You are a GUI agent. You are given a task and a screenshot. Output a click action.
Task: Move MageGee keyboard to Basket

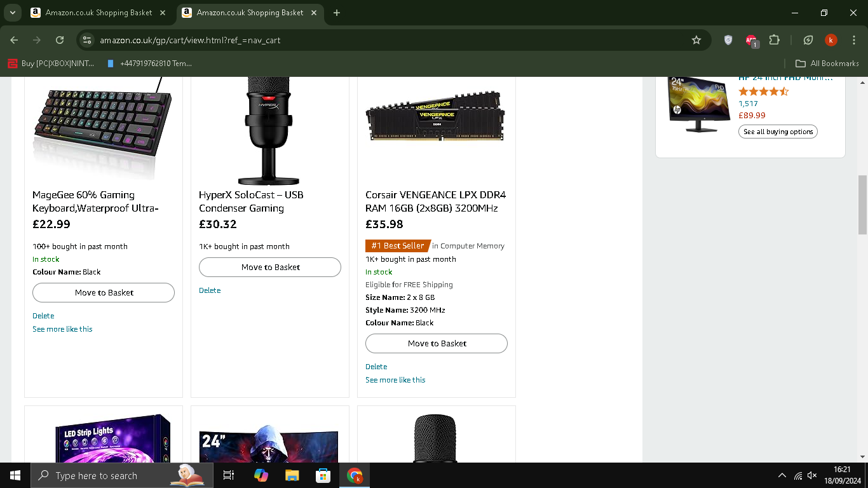tap(104, 292)
